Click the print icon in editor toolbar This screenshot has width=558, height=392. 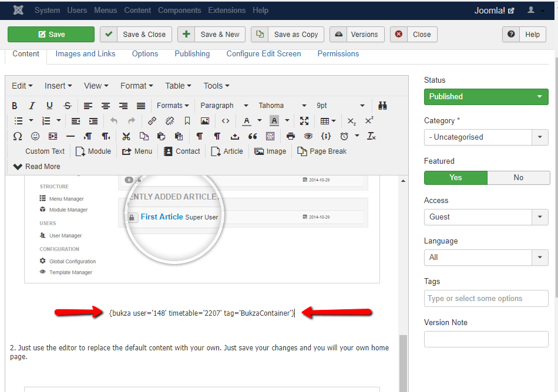pos(291,136)
